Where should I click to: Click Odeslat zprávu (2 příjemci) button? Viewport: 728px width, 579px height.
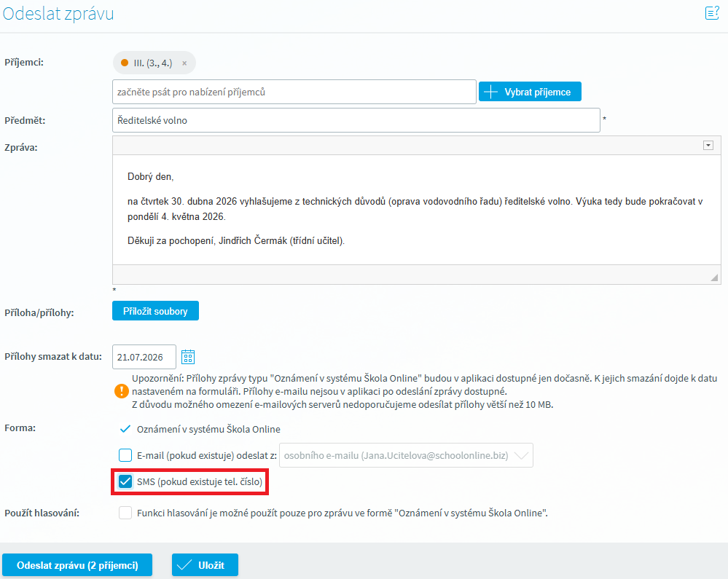pos(77,565)
